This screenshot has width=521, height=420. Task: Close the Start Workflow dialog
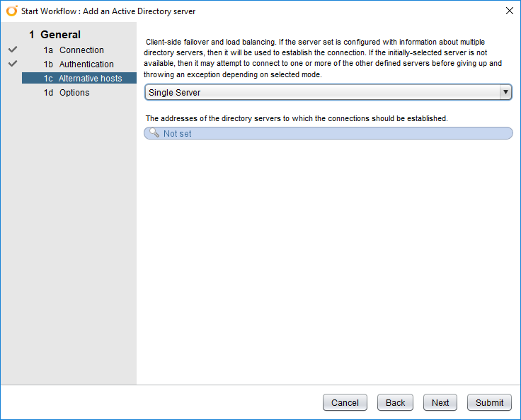pos(509,11)
